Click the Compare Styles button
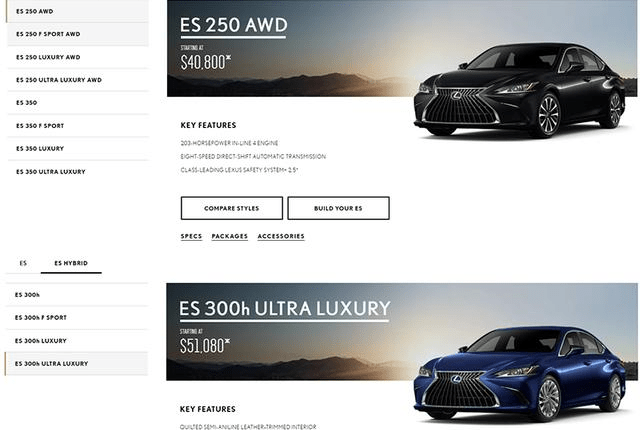This screenshot has width=640, height=430. click(232, 208)
